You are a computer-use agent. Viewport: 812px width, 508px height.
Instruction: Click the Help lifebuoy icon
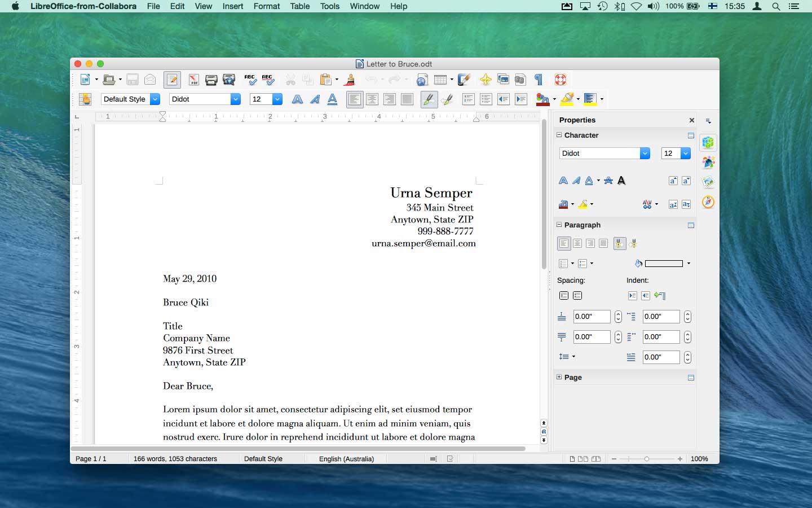(560, 80)
